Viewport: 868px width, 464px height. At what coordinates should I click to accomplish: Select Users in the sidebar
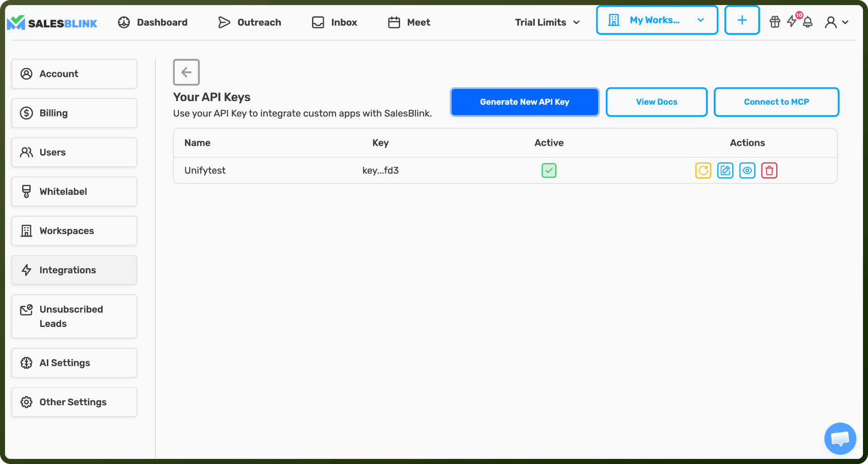click(x=75, y=152)
